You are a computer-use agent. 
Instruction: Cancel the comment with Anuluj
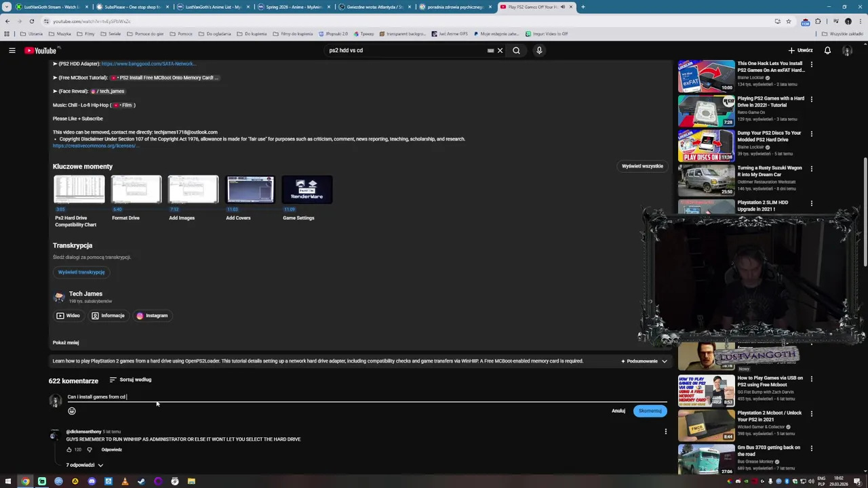click(618, 411)
